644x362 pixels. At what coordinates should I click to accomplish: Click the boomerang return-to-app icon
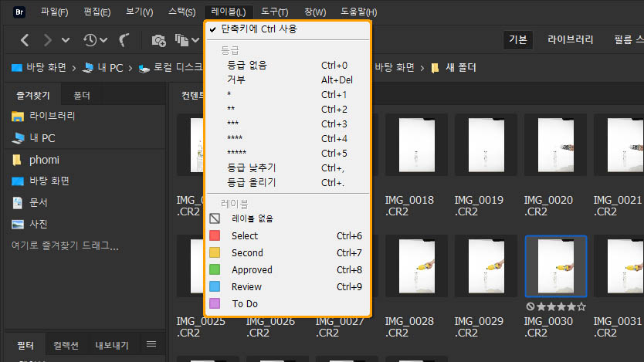[124, 40]
